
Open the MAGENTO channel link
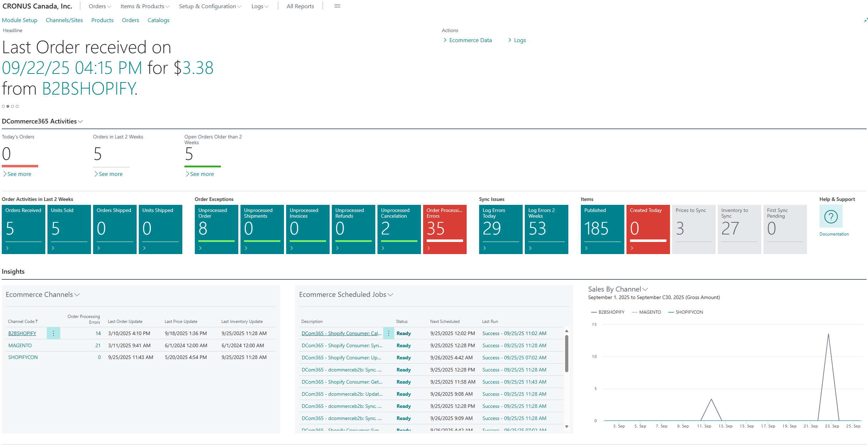coord(20,345)
